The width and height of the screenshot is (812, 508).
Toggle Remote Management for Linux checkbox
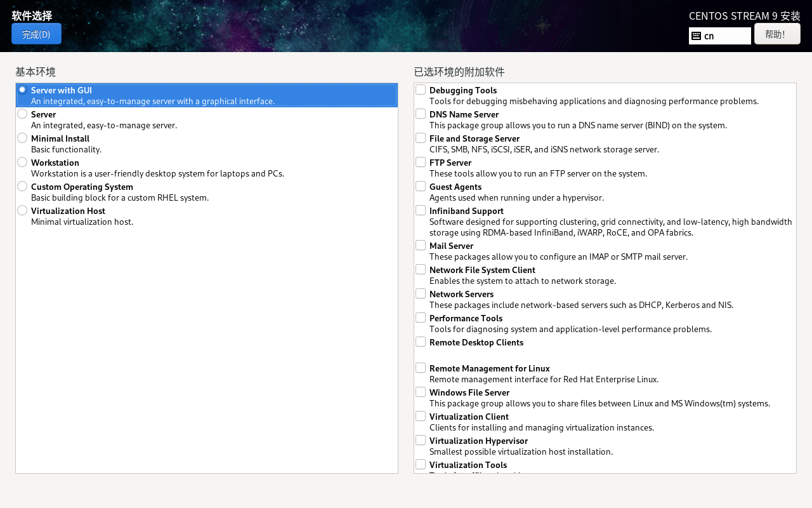pyautogui.click(x=421, y=368)
